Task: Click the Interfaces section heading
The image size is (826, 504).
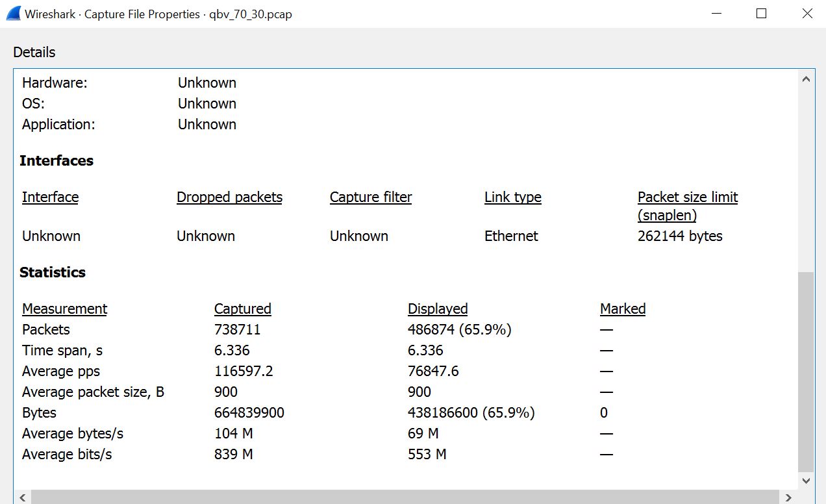Action: click(x=56, y=160)
